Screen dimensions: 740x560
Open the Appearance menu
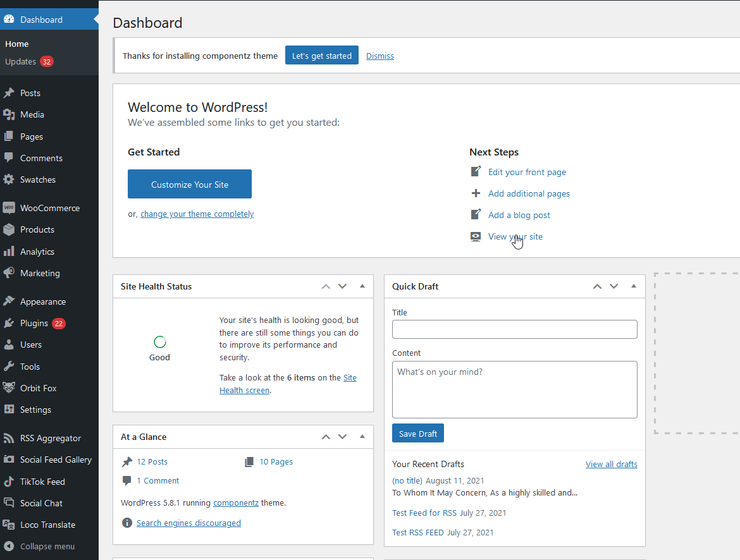pos(43,301)
